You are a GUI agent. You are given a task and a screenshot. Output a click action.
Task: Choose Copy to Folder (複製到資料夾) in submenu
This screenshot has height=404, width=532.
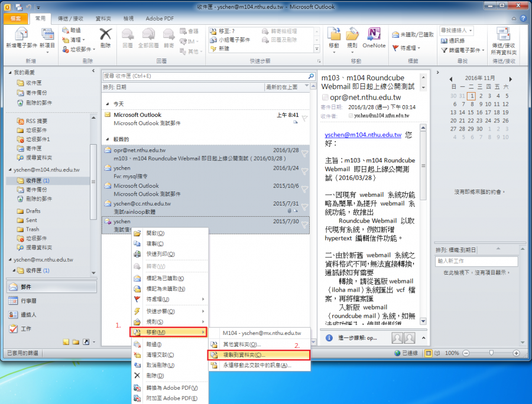coord(258,355)
